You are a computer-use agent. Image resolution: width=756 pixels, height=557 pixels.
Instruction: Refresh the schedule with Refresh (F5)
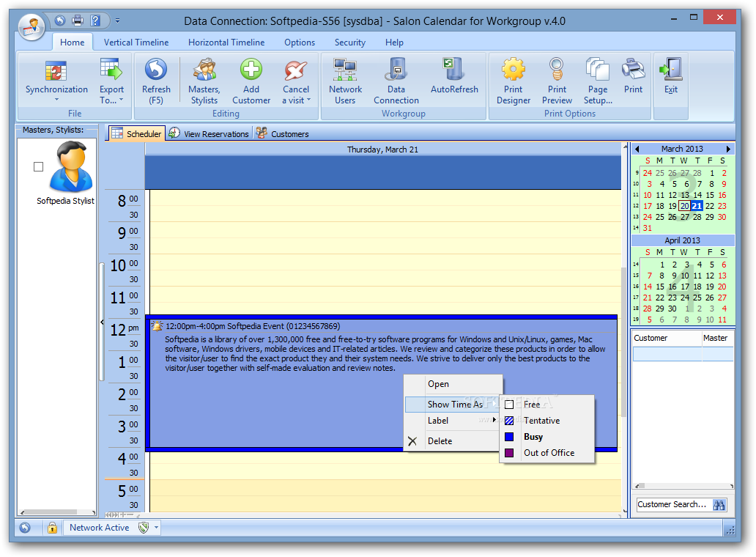click(x=156, y=81)
